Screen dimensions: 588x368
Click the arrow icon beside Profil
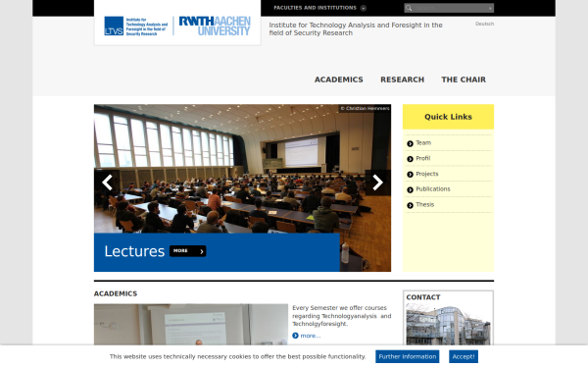click(x=410, y=159)
